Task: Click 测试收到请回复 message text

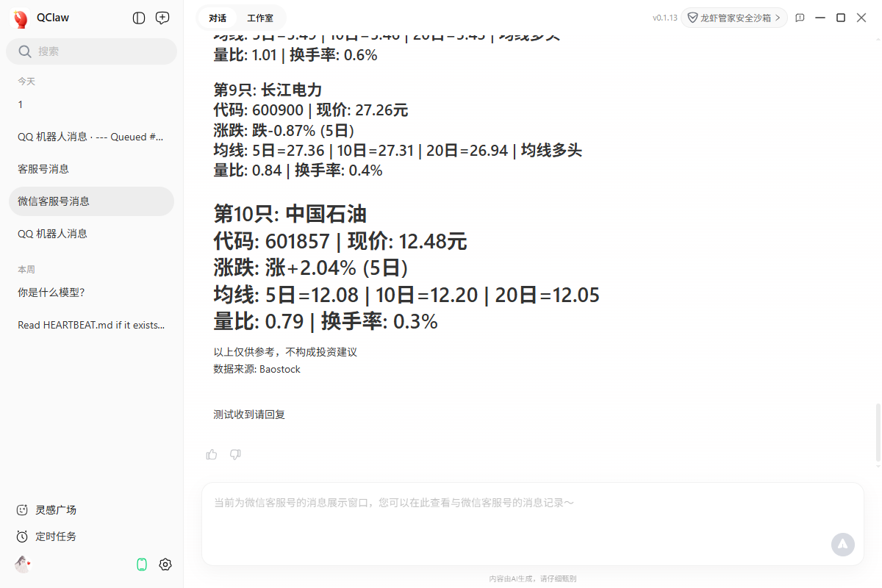Action: [x=249, y=415]
